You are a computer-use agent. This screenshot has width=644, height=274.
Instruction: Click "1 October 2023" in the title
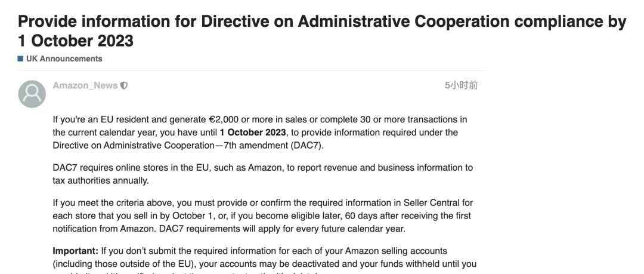click(76, 41)
